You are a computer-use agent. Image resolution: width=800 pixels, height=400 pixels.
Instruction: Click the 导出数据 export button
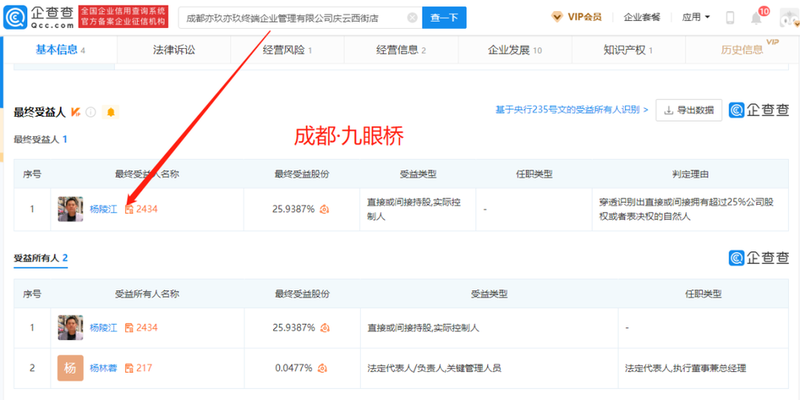(689, 110)
